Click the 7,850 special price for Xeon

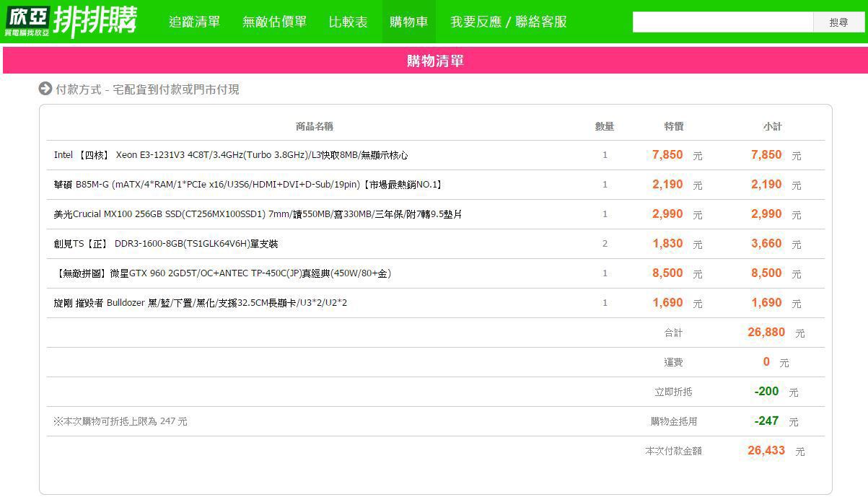pos(667,154)
